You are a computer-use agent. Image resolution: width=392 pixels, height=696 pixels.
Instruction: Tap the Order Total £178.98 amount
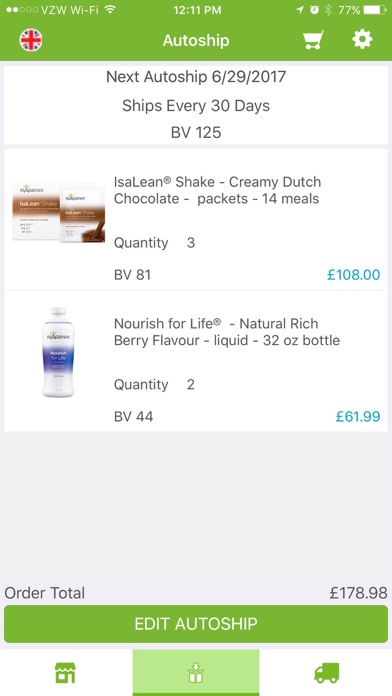pyautogui.click(x=358, y=593)
